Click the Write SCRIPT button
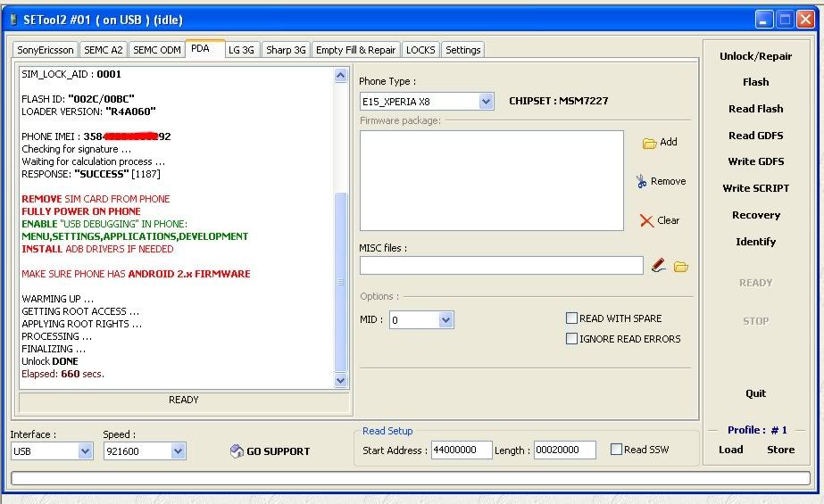Viewport: 824px width, 504px height. [755, 188]
